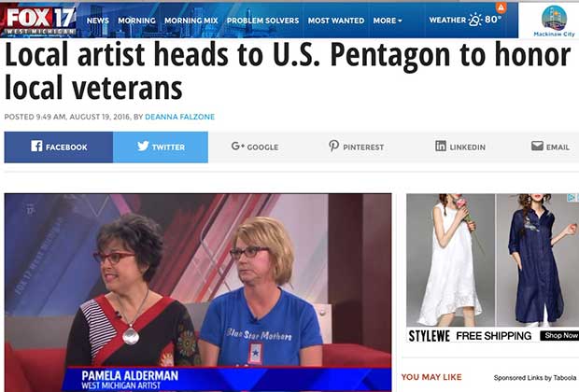Open the News menu item

[97, 21]
